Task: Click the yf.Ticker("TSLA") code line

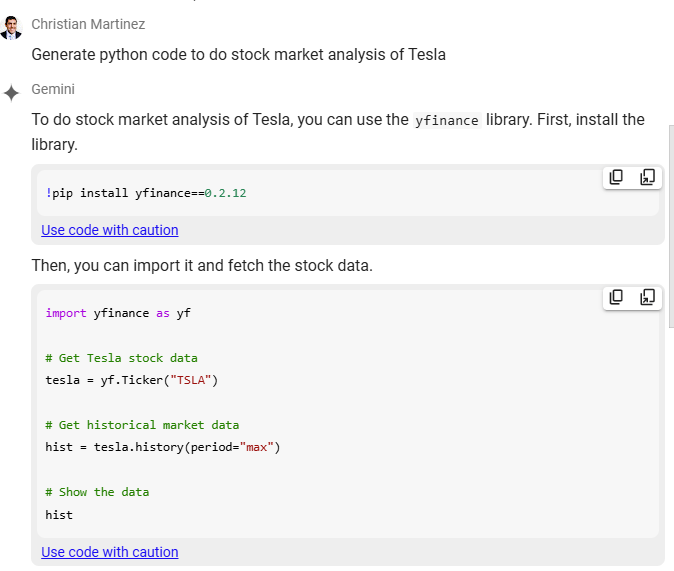Action: tap(132, 380)
